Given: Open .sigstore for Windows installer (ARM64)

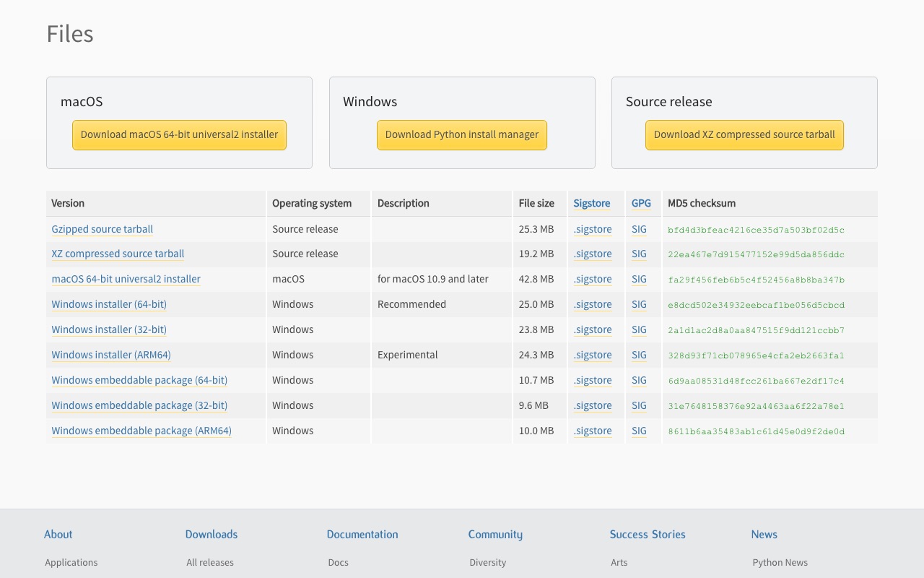Looking at the screenshot, I should click(593, 355).
